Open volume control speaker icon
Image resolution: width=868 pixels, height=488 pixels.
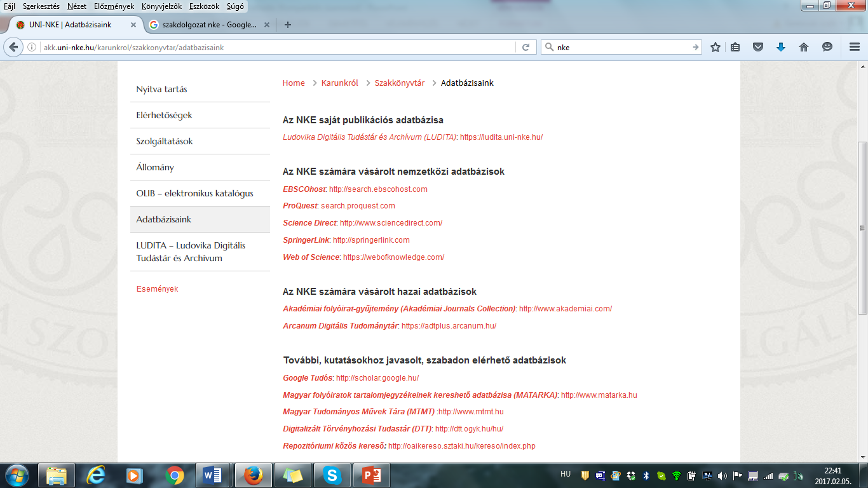coord(722,475)
